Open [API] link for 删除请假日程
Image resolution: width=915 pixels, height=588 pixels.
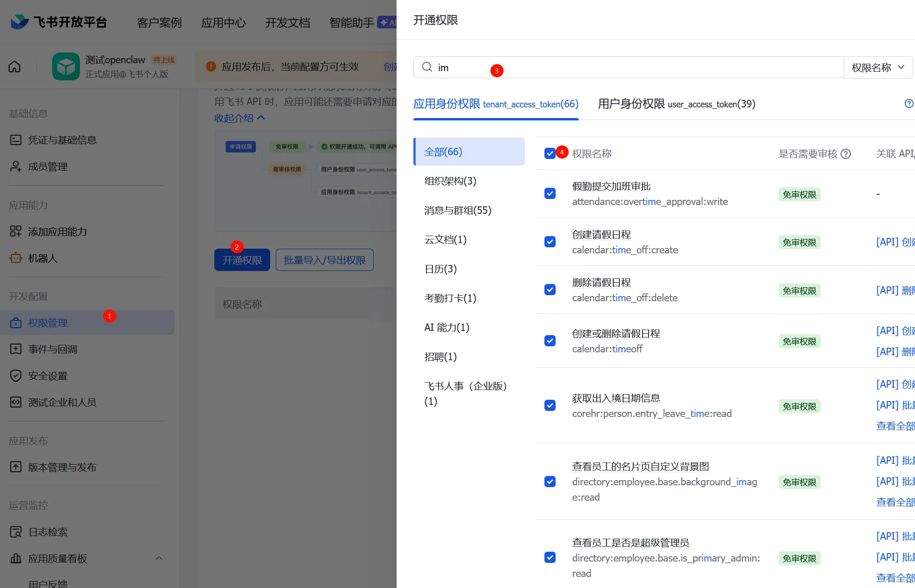tap(895, 290)
